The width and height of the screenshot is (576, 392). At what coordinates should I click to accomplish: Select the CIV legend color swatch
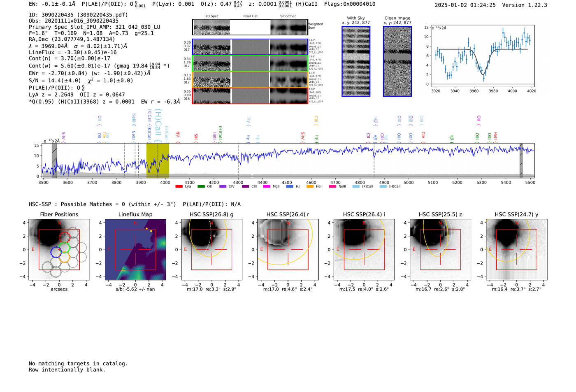223,186
